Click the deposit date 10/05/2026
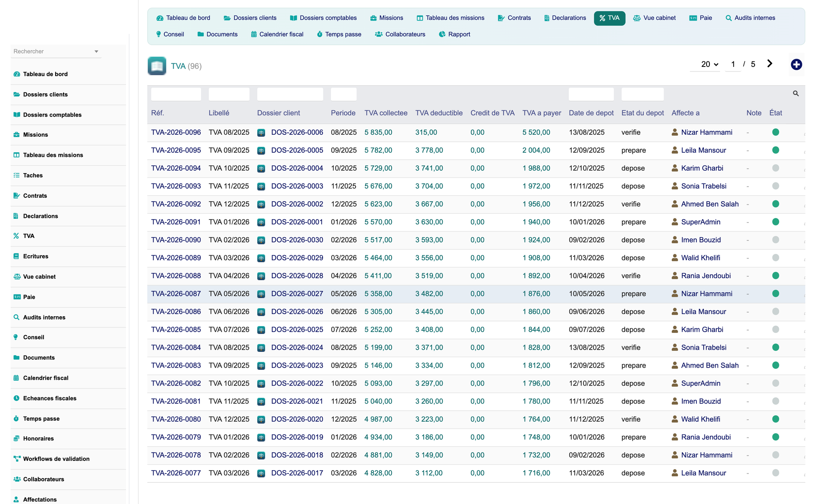Image resolution: width=814 pixels, height=504 pixels. point(586,294)
